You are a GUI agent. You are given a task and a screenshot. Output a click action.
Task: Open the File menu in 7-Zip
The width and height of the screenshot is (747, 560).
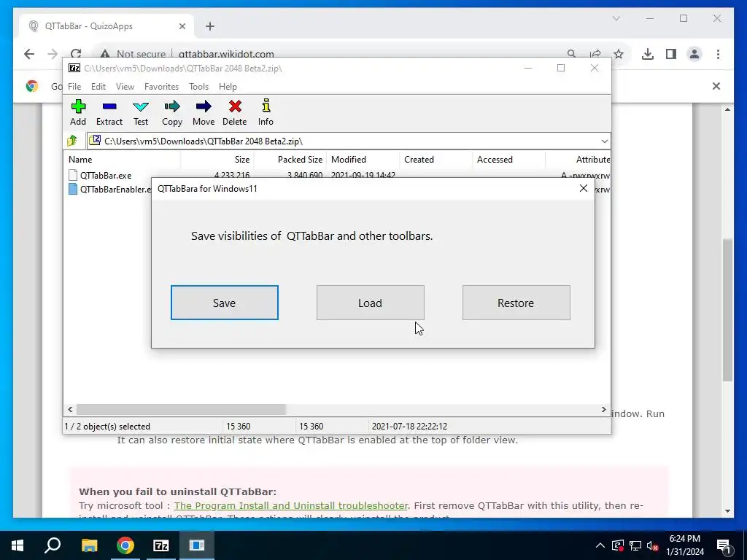click(x=74, y=87)
